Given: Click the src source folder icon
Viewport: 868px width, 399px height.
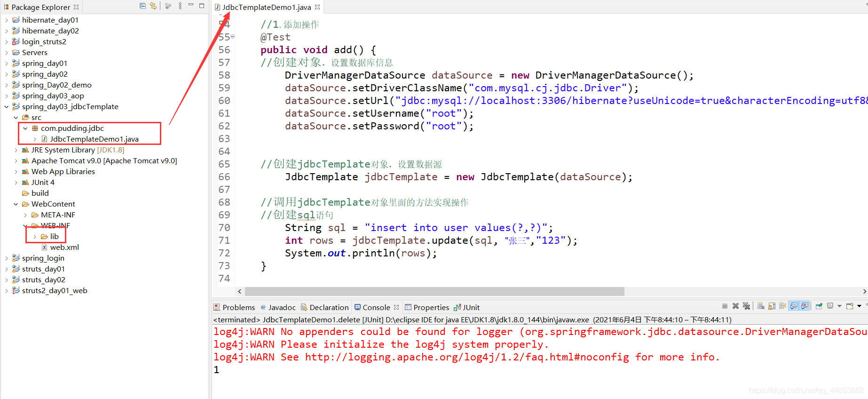Looking at the screenshot, I should point(25,117).
